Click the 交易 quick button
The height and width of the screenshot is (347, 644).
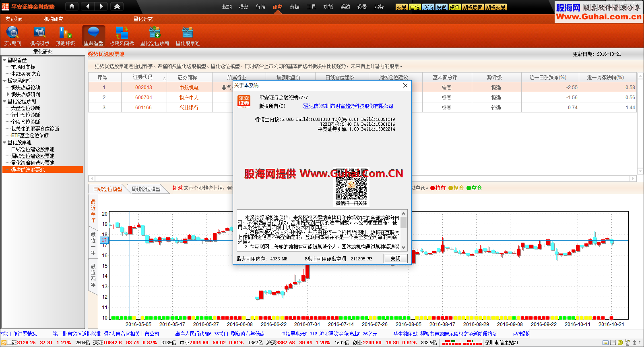401,7
